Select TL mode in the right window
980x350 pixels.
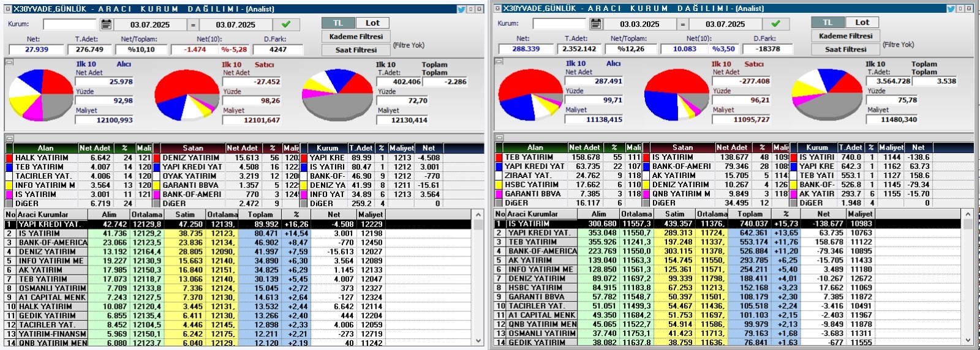pyautogui.click(x=828, y=22)
